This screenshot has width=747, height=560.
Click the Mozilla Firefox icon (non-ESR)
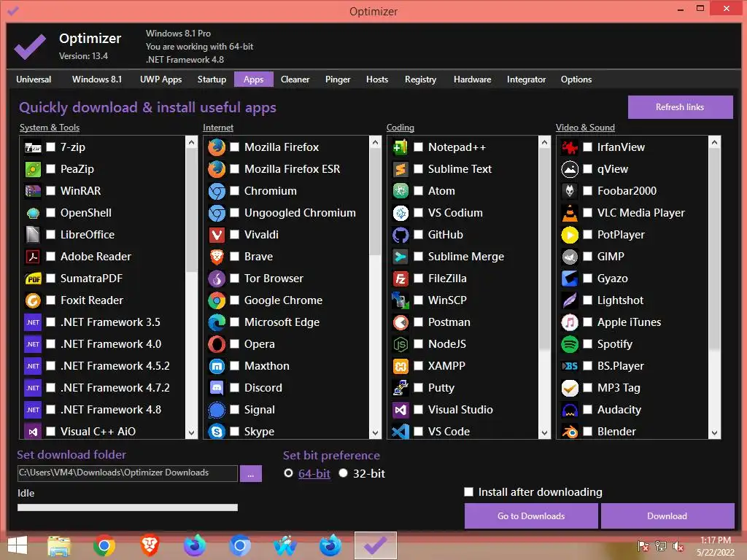pos(217,147)
